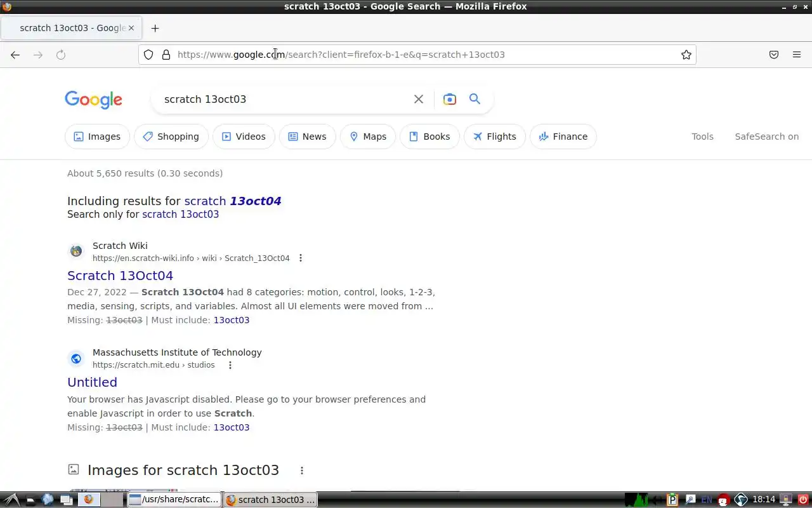Search by image using camera icon
The image size is (812, 508).
tap(450, 99)
